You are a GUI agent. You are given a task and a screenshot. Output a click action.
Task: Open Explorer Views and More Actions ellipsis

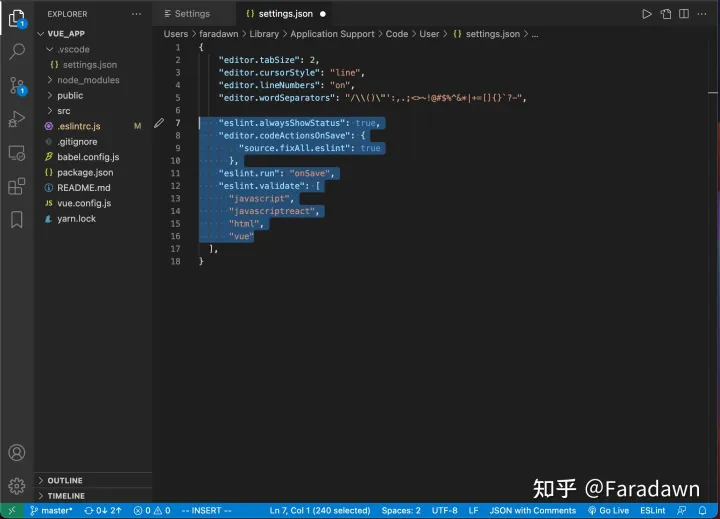136,14
